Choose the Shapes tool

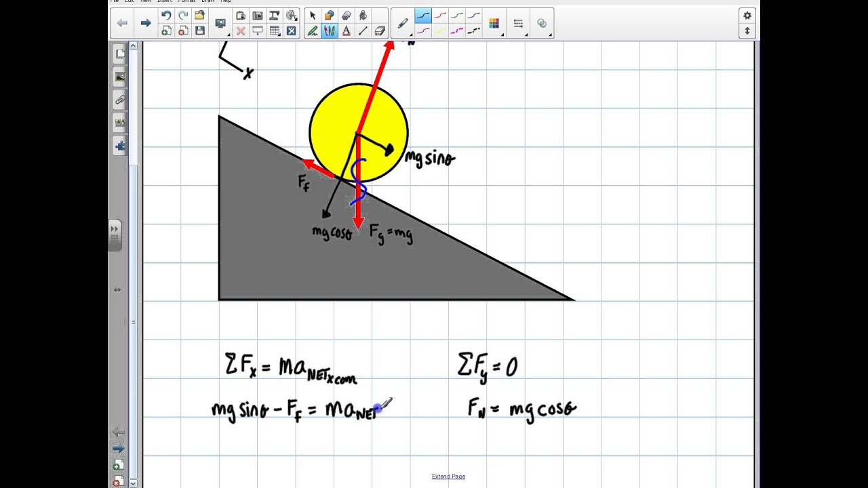click(x=330, y=16)
